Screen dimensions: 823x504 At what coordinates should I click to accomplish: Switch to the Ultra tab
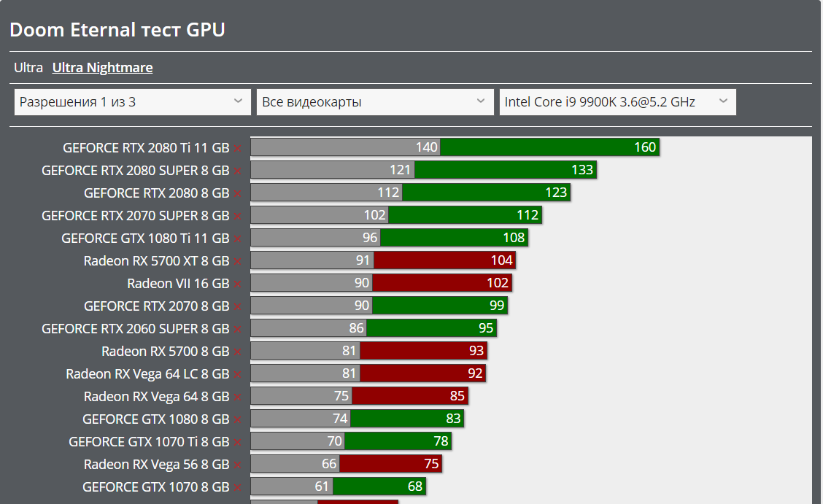click(x=28, y=68)
